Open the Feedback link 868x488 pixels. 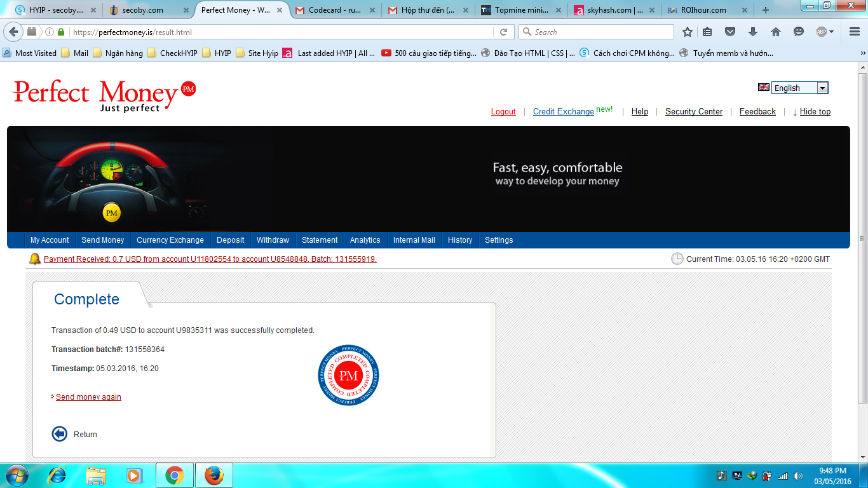click(757, 112)
